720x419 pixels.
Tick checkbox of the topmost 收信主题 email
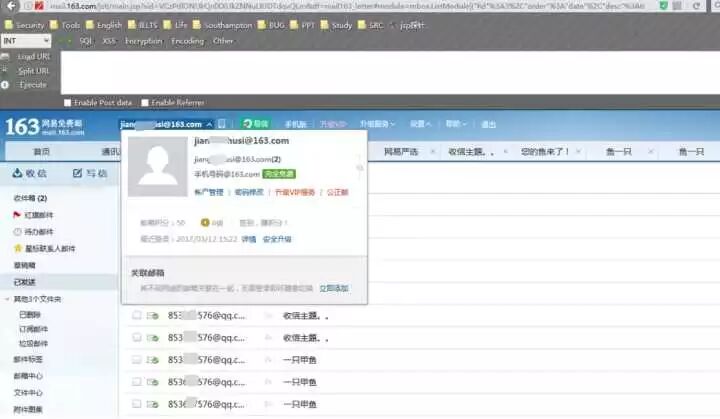tap(136, 315)
